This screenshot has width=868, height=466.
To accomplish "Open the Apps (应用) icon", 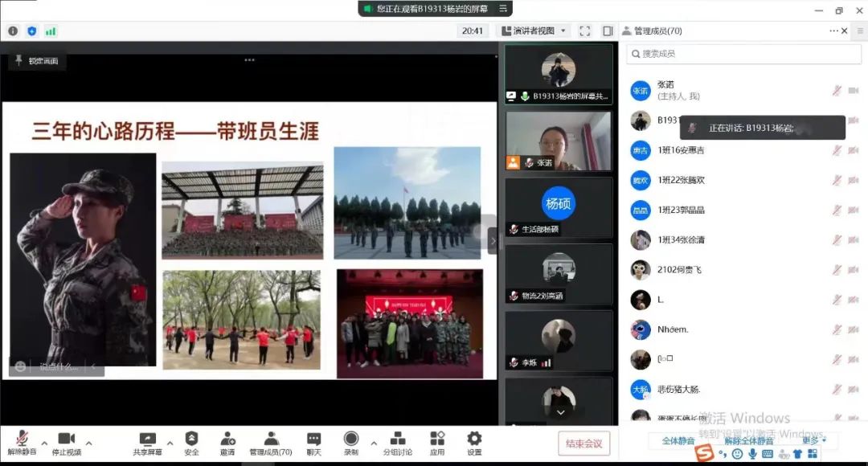I will click(437, 439).
